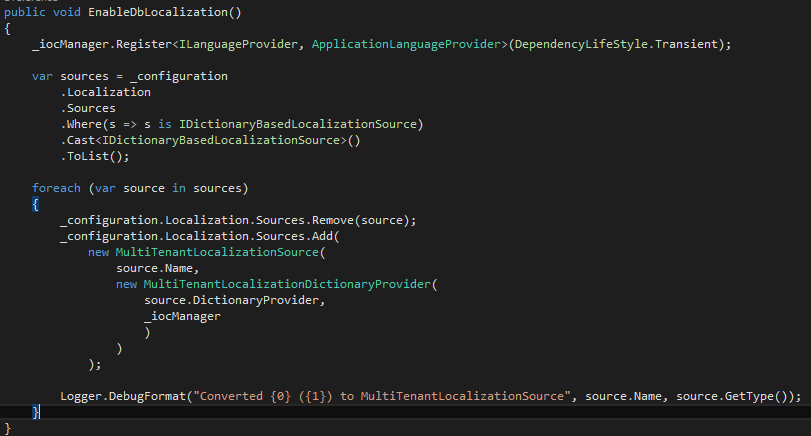The height and width of the screenshot is (436, 811).
Task: Click the is keyword in the lambda
Action: tap(165, 124)
